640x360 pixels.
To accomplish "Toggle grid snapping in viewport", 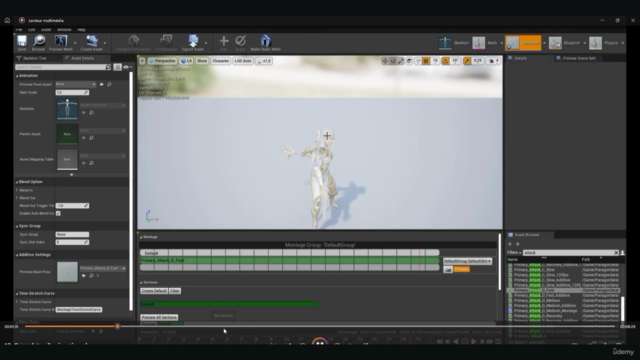I will point(426,61).
